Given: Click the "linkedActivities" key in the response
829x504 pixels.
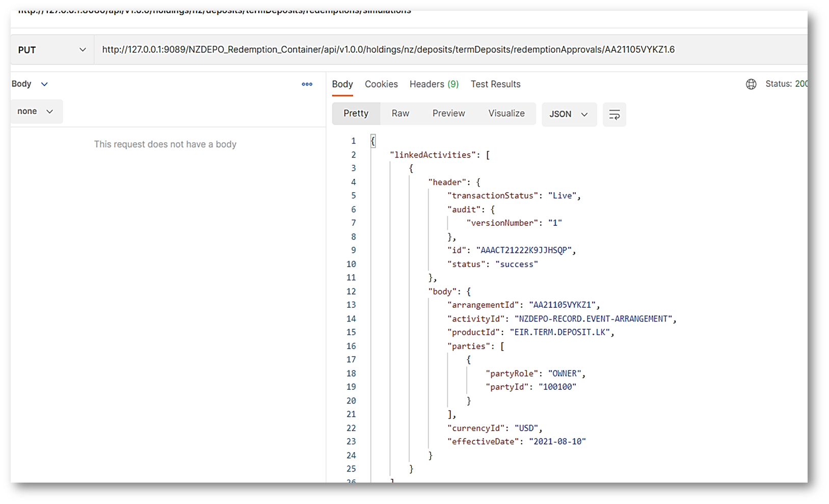Looking at the screenshot, I should [433, 155].
